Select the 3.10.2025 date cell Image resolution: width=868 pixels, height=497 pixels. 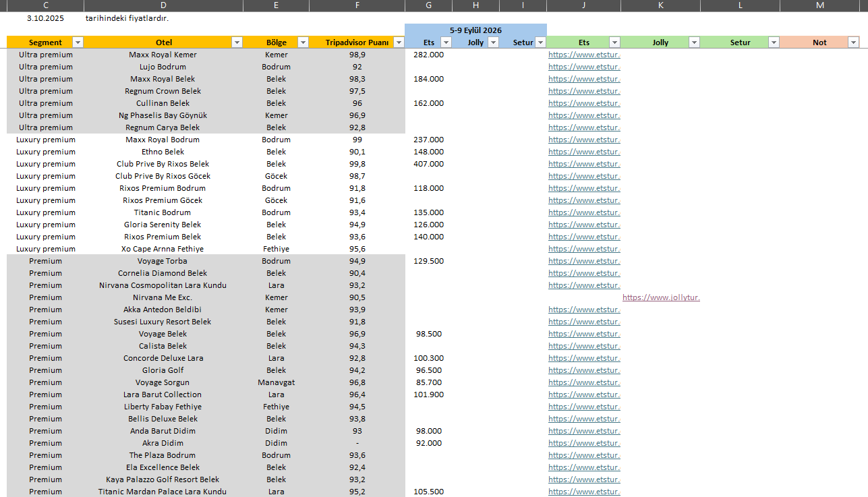pos(45,18)
